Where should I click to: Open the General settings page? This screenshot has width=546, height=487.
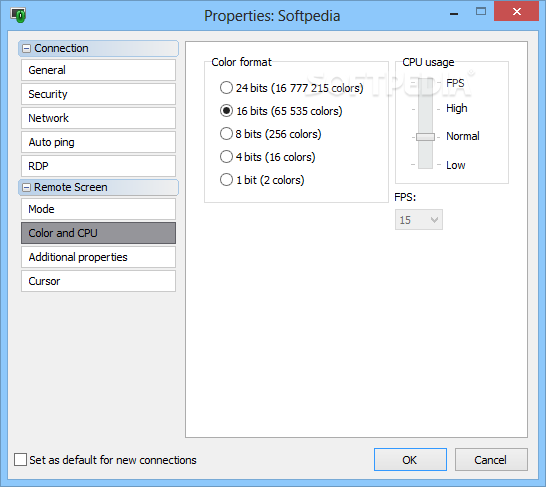98,70
